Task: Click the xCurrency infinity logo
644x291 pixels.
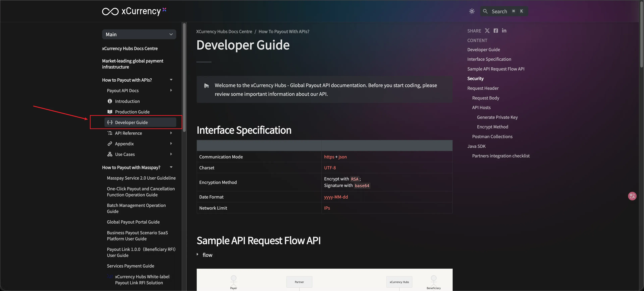Action: (110, 12)
